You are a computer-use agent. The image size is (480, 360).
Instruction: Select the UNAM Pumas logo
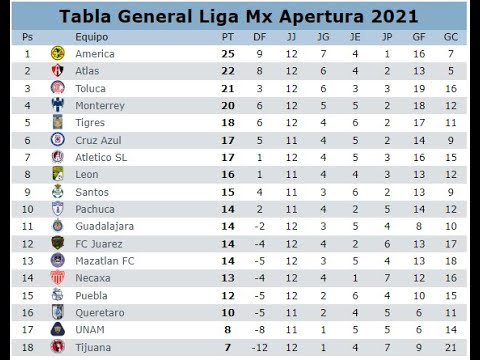pyautogui.click(x=58, y=329)
